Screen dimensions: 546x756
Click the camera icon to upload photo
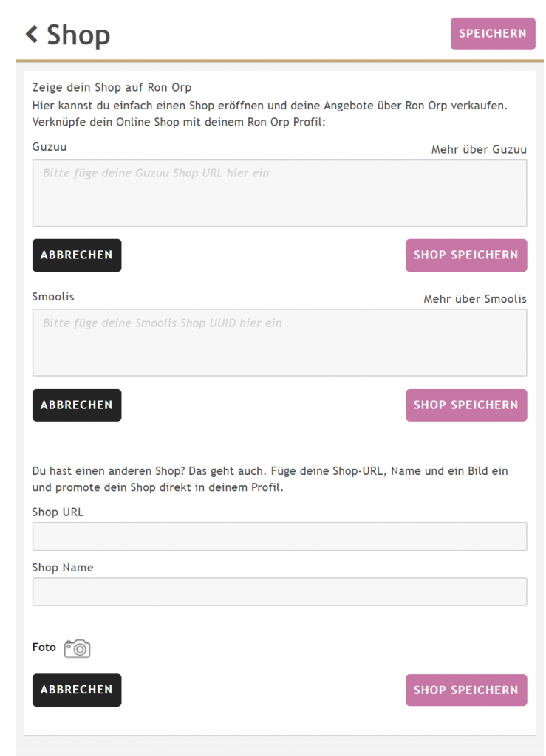pos(77,648)
